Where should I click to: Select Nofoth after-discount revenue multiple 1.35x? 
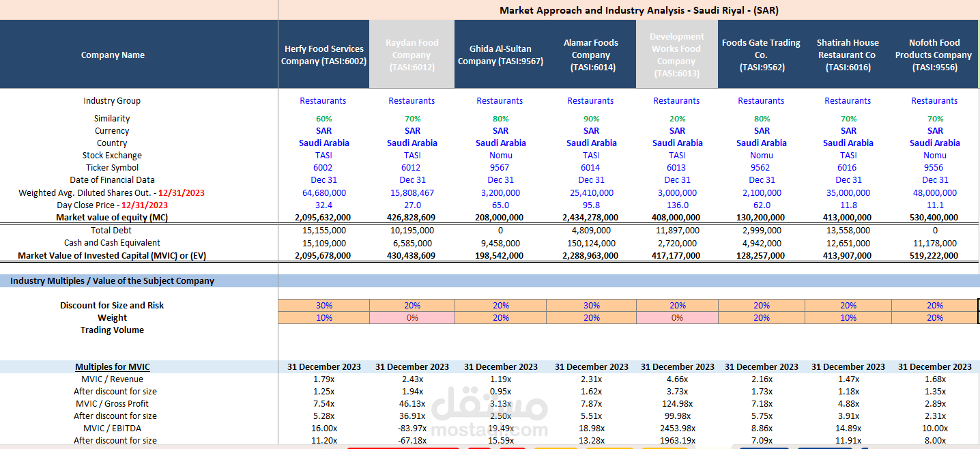(x=934, y=392)
